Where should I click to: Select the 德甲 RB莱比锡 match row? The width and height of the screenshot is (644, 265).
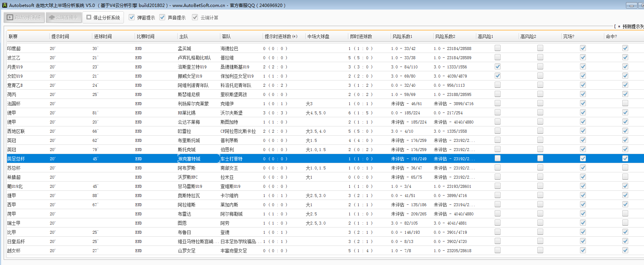point(186,113)
